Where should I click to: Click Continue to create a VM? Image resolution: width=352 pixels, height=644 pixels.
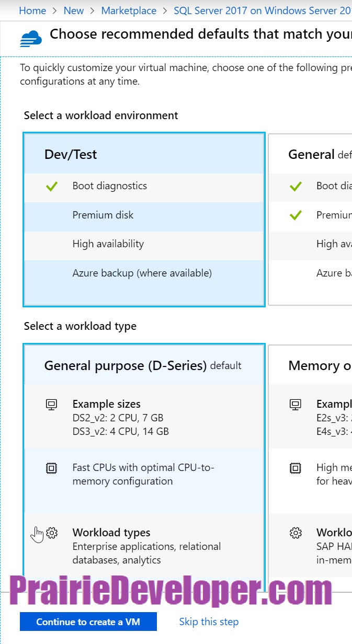click(x=88, y=622)
